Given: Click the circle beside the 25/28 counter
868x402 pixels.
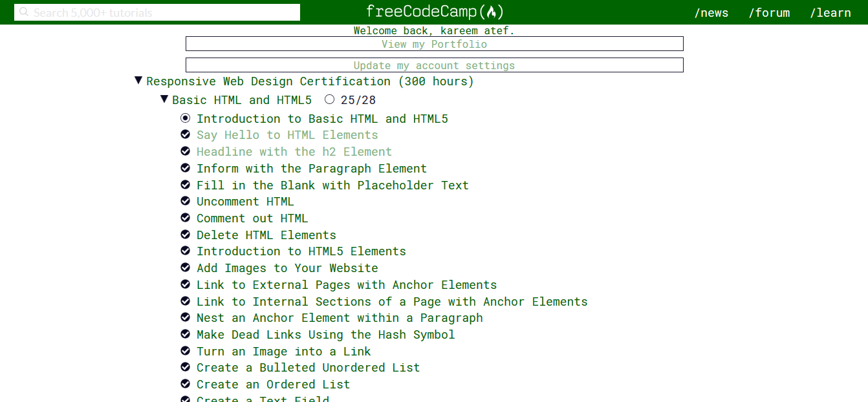Looking at the screenshot, I should [x=330, y=99].
